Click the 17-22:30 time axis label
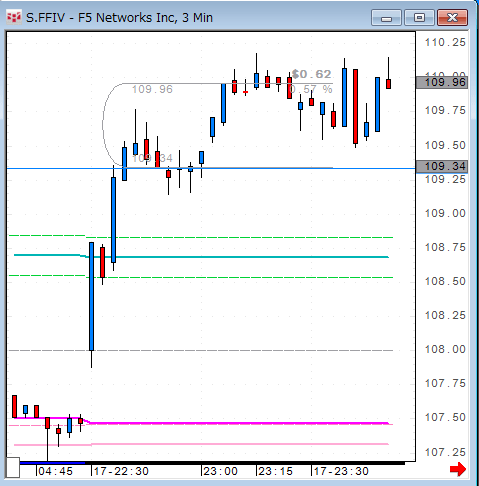The image size is (479, 486). click(121, 471)
